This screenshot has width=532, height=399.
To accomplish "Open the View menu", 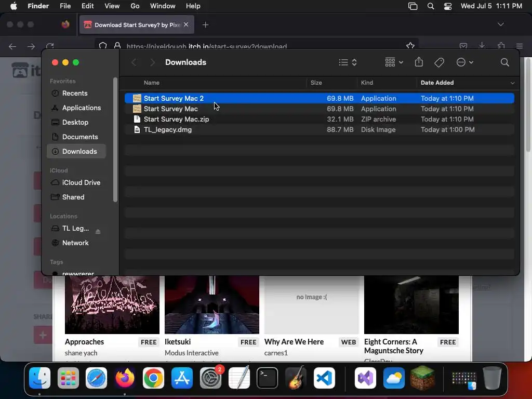I will 112,6.
